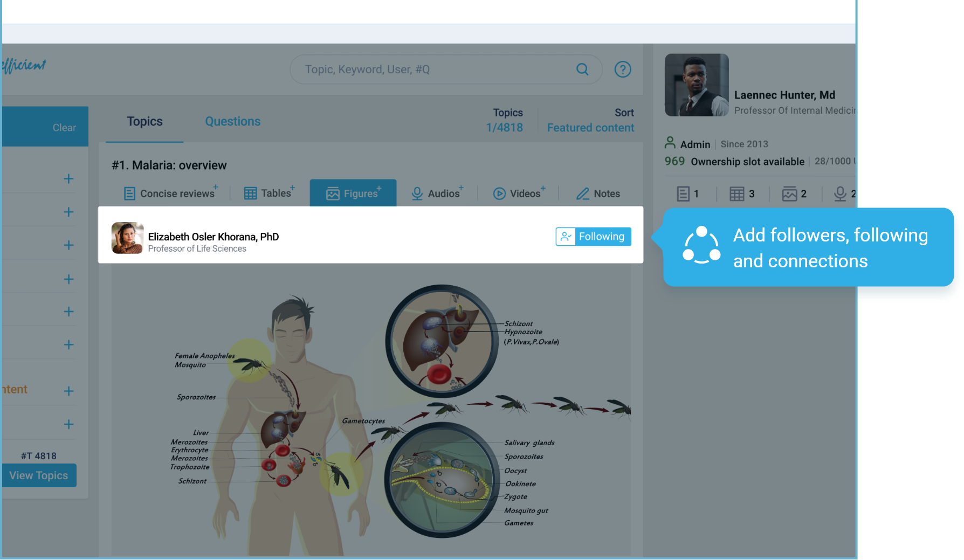Click the figures count icon in profile stats
964x560 pixels.
click(x=789, y=194)
